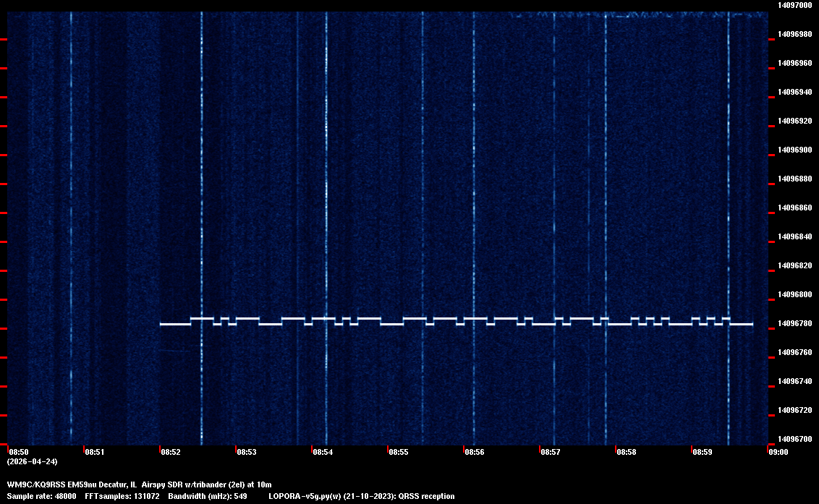This screenshot has width=819, height=504.
Task: Click the end of the white FSK trace
Action: pos(752,324)
